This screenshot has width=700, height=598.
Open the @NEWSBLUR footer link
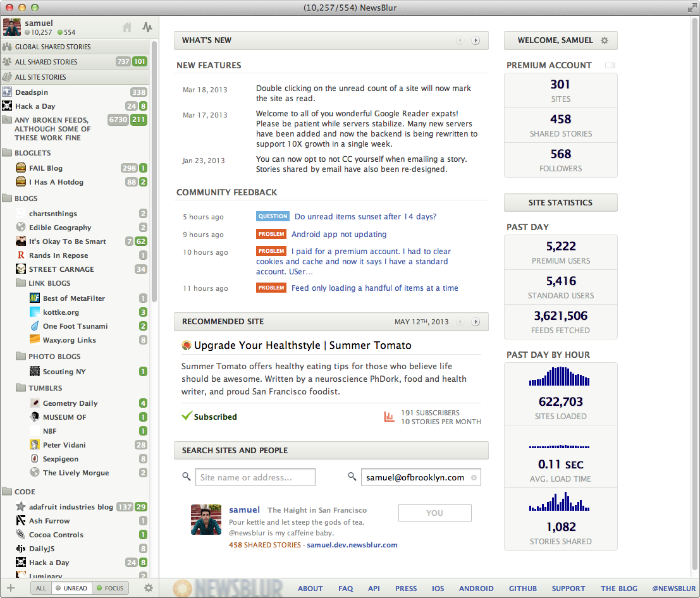[674, 589]
